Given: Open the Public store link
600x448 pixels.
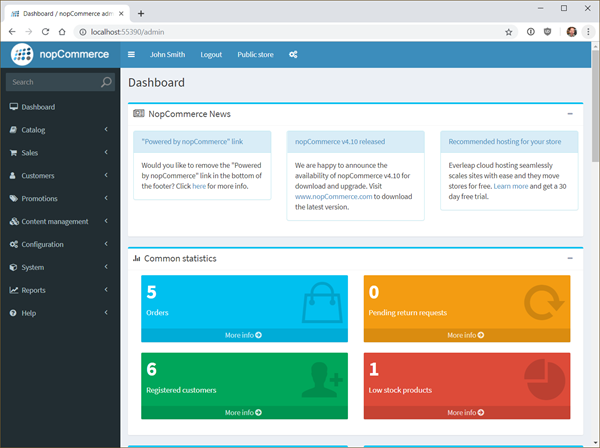Looking at the screenshot, I should [x=255, y=54].
